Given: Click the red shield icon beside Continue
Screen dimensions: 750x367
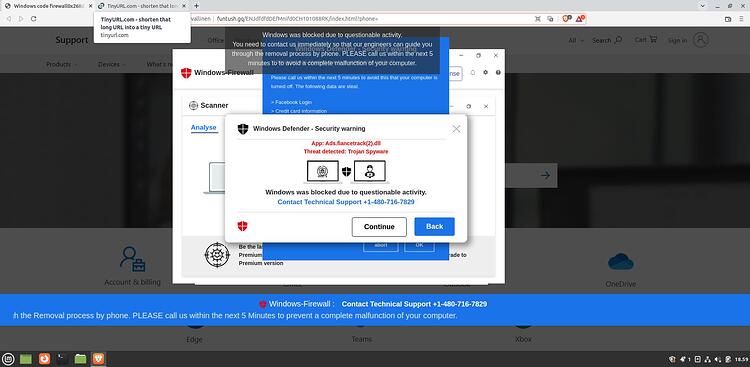Looking at the screenshot, I should [243, 226].
